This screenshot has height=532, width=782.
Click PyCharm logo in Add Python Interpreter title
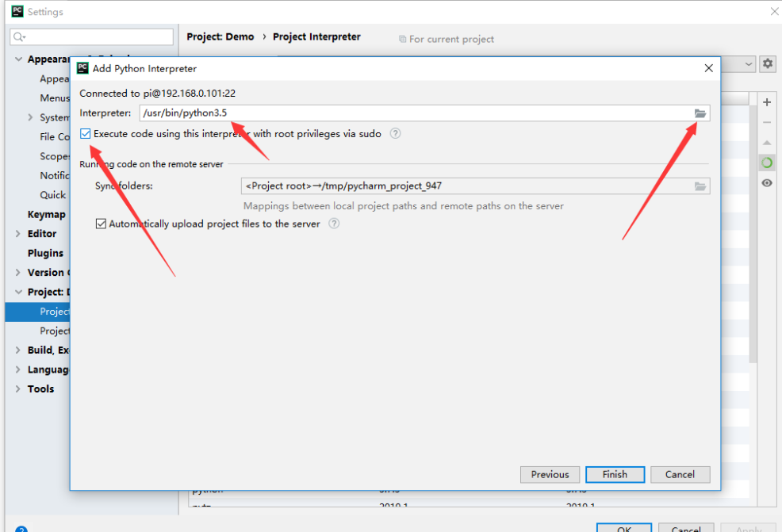(x=82, y=68)
